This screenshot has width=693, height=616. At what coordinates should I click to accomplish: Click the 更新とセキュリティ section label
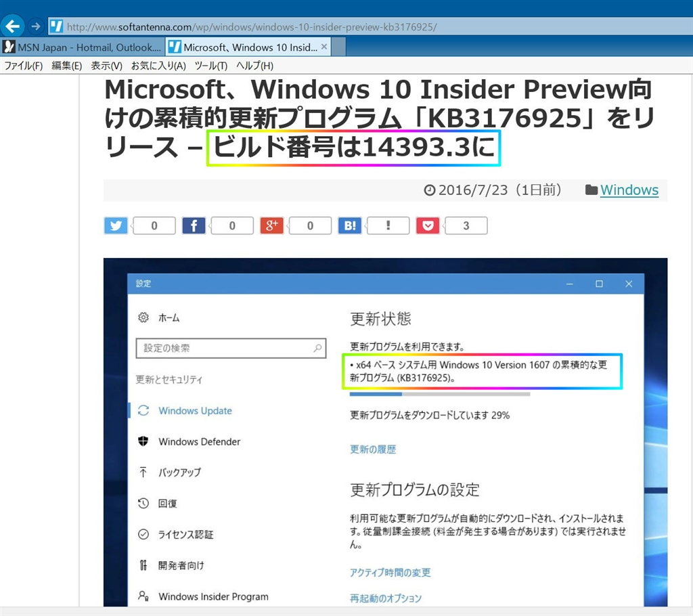pos(169,380)
